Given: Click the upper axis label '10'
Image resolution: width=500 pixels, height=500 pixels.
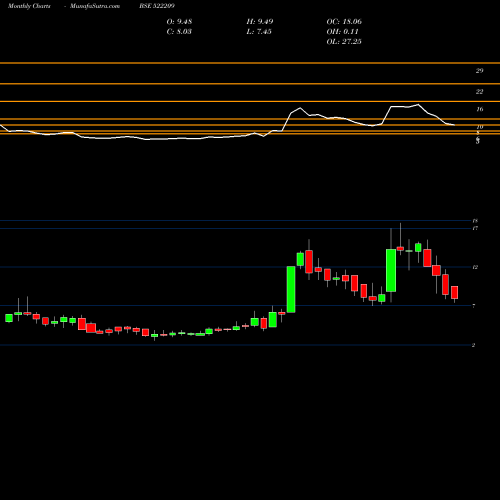Looking at the screenshot, I should [x=479, y=127].
